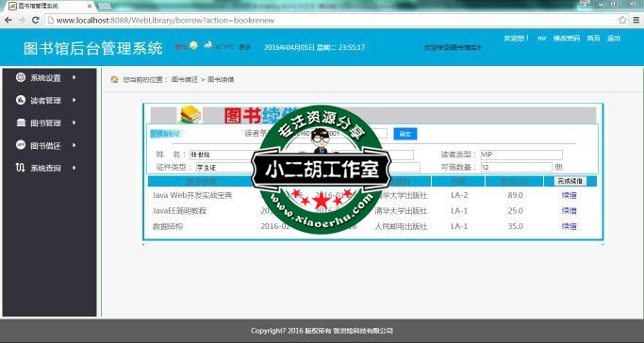
Task: Click the 完成续借 button
Action: [x=570, y=181]
